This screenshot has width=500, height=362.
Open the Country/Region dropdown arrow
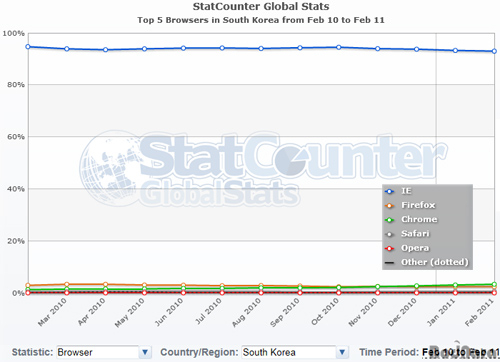click(x=342, y=352)
